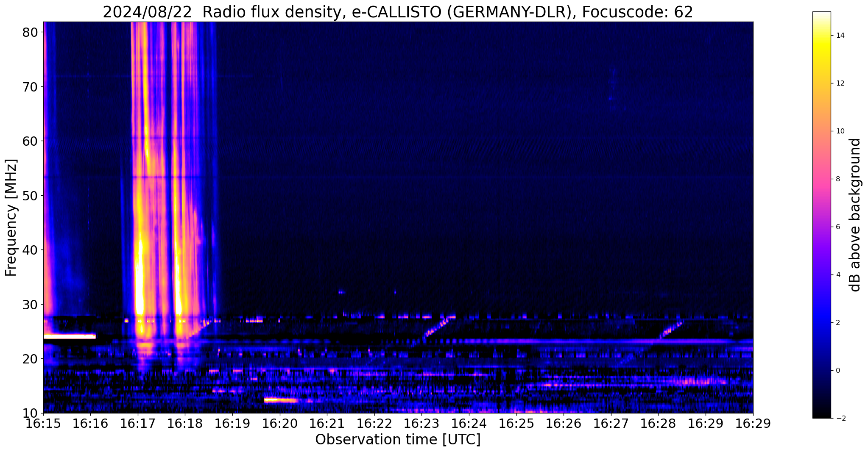The image size is (868, 452).
Task: Click the 6 colorbar tick label
Action: (837, 227)
